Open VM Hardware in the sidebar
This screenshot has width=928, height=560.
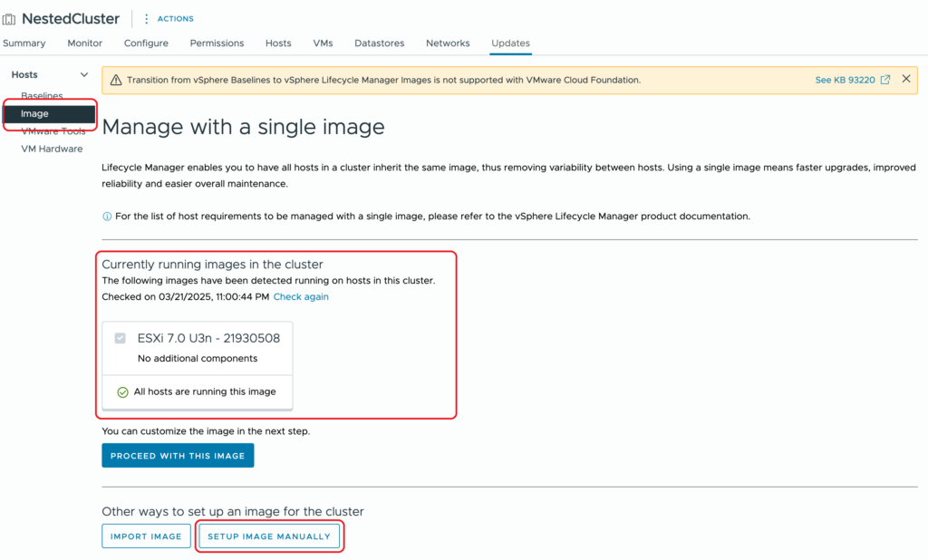pos(52,149)
